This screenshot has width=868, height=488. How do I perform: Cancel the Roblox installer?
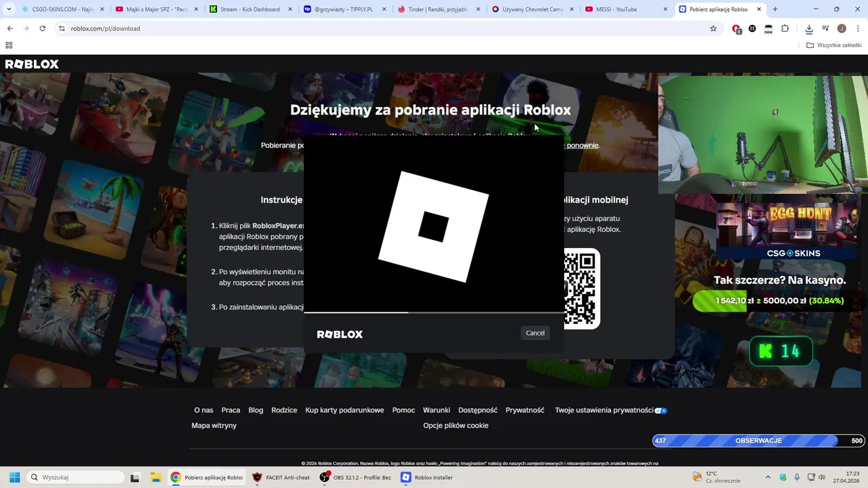535,333
